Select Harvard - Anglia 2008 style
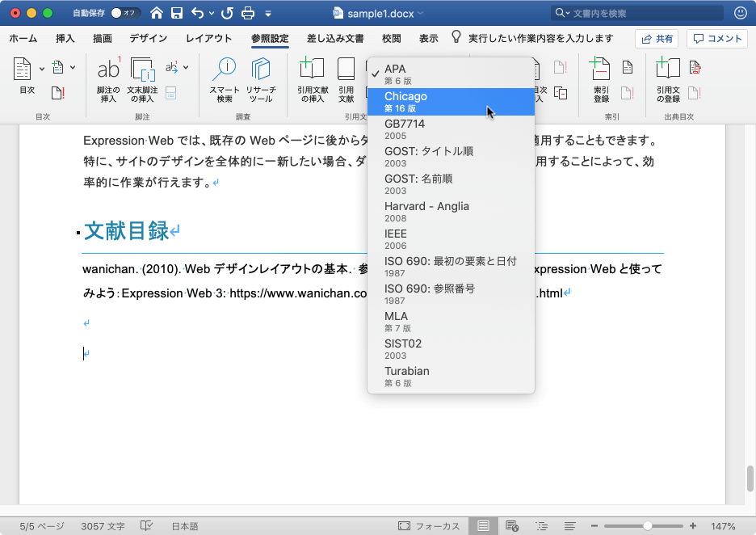 point(451,212)
